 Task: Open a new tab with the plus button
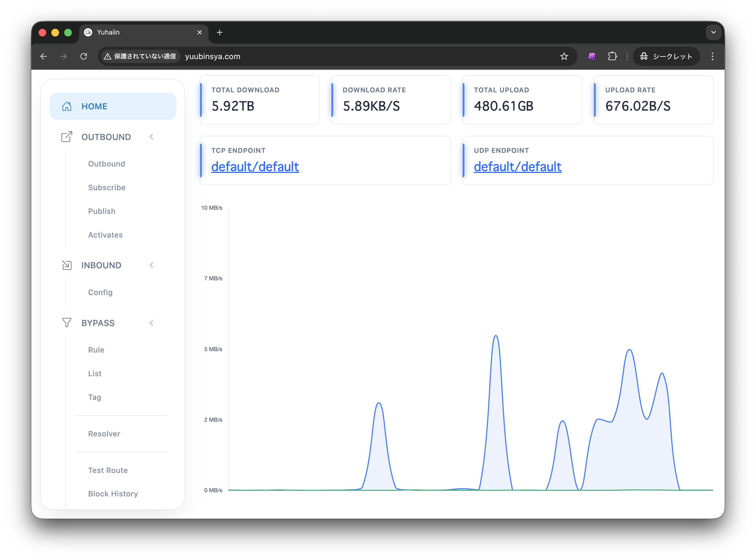220,32
